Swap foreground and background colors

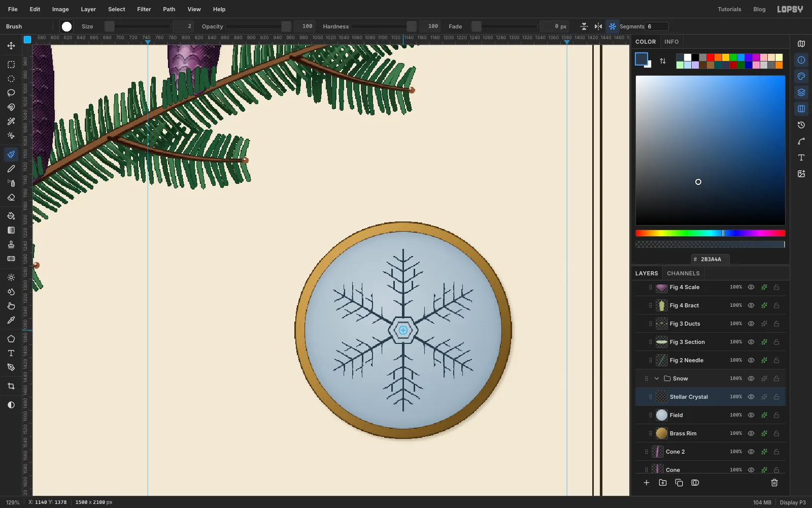[x=663, y=61]
